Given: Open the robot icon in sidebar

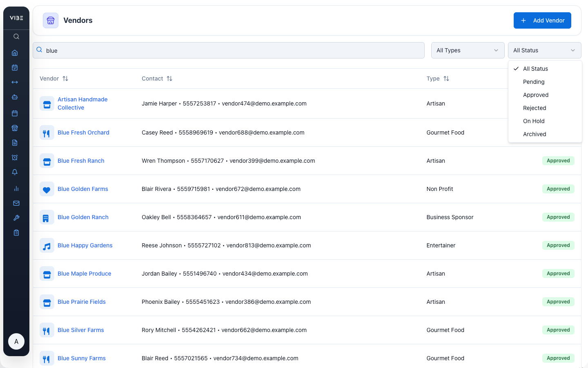Looking at the screenshot, I should 15,97.
